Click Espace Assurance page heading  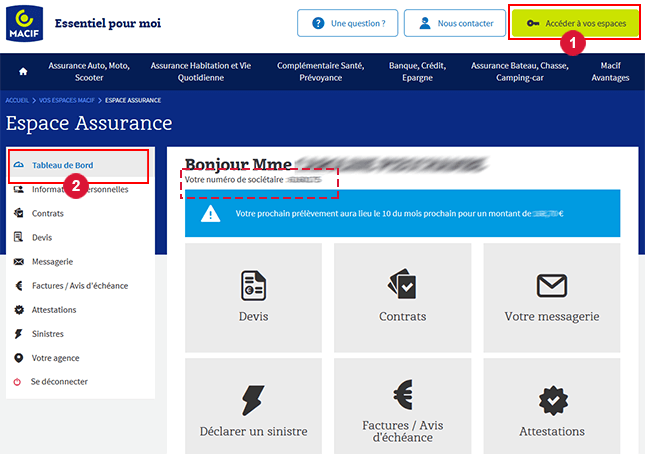(89, 123)
